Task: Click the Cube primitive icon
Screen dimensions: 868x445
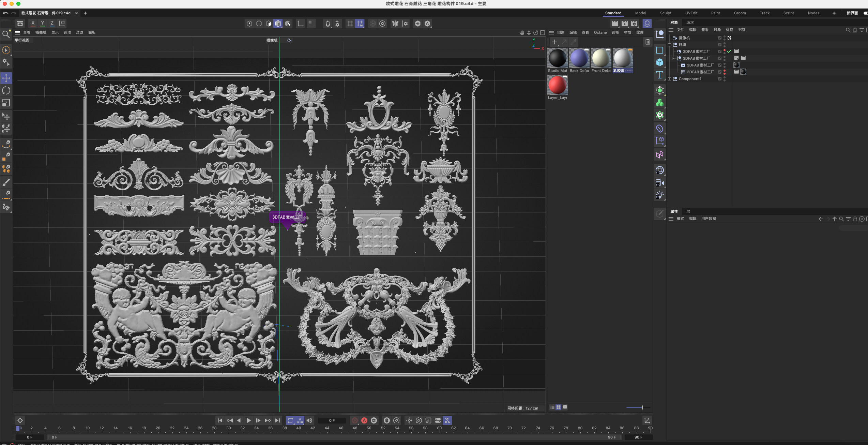Action: coord(660,62)
